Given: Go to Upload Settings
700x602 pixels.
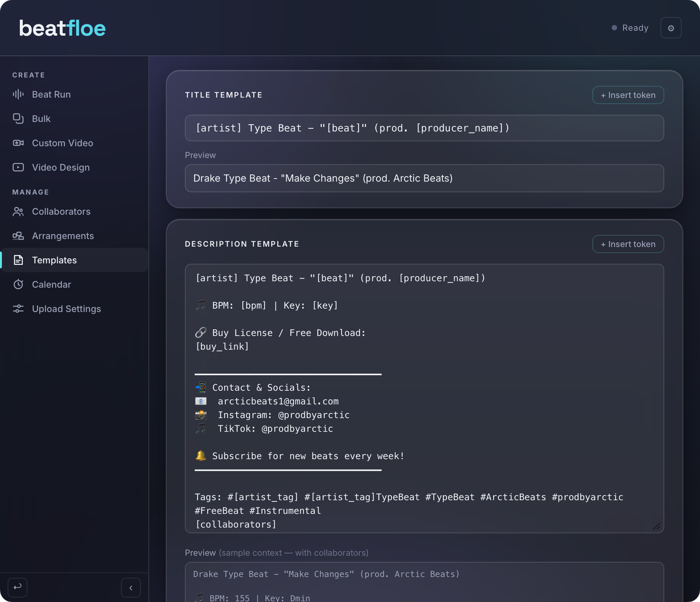Looking at the screenshot, I should point(74,309).
